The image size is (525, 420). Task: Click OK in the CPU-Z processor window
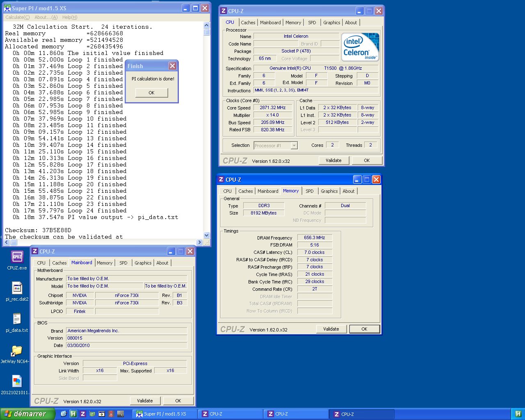click(x=367, y=160)
